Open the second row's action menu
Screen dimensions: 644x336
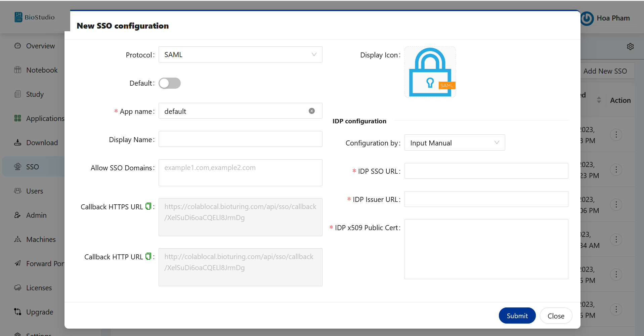pyautogui.click(x=616, y=170)
